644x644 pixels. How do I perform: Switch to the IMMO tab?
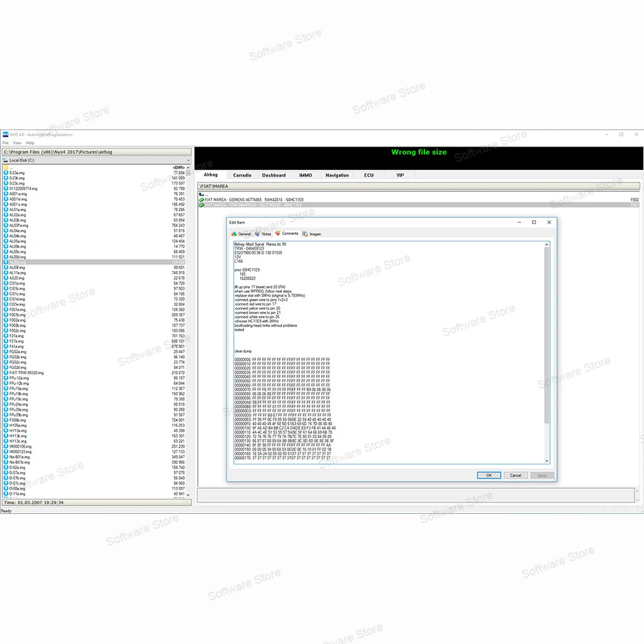point(305,175)
